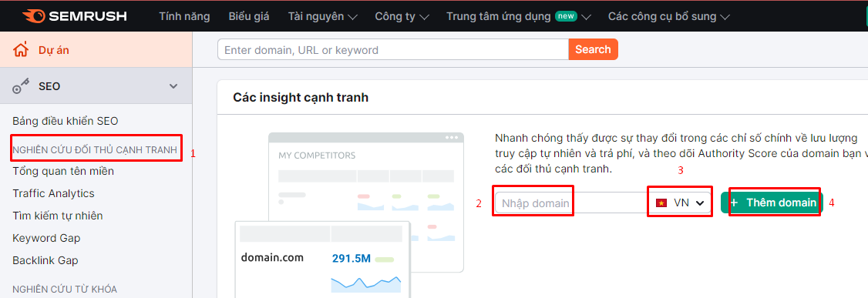The width and height of the screenshot is (868, 298).
Task: Open VN country database dropdown
Action: (680, 203)
